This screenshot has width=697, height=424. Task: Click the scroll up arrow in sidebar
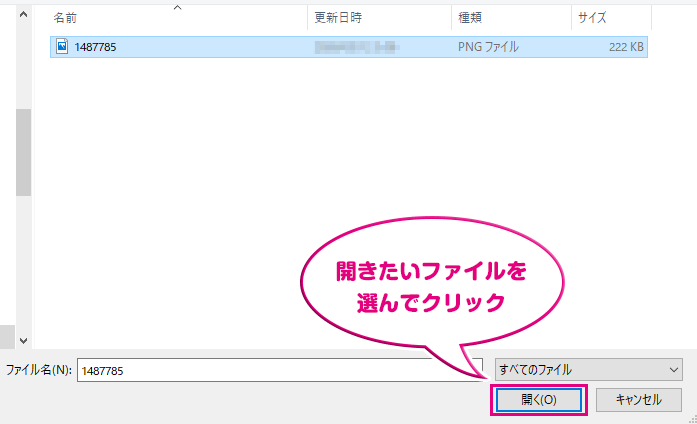click(24, 14)
